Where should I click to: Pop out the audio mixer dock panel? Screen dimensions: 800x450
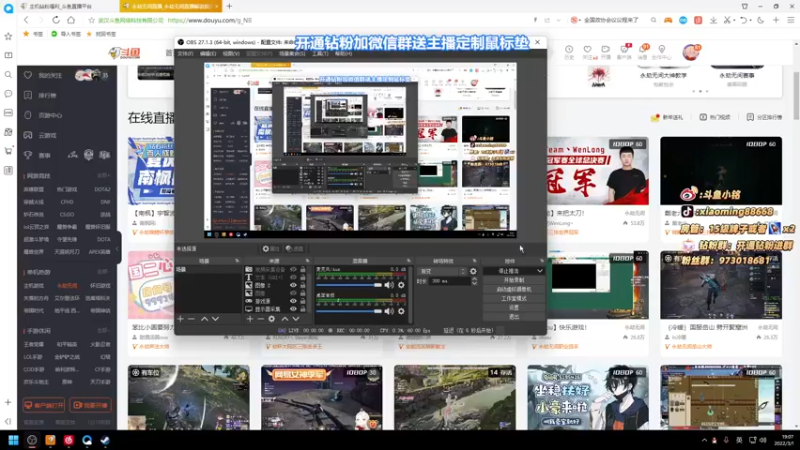click(409, 261)
